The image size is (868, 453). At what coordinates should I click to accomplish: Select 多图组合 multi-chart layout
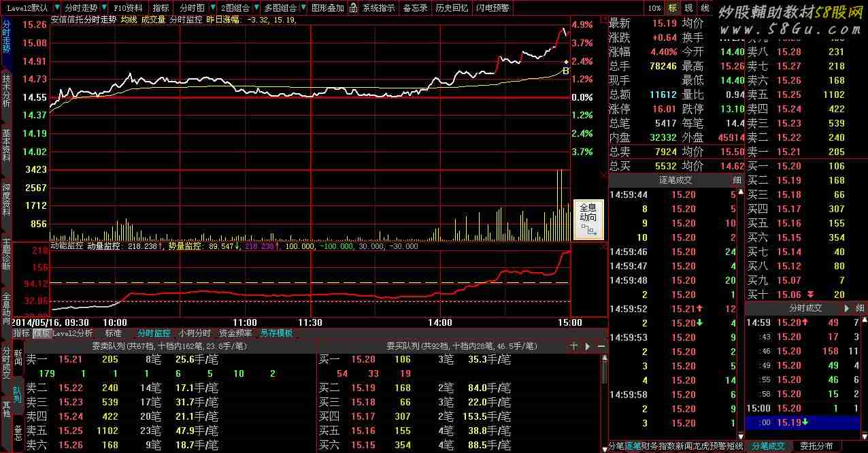[280, 7]
